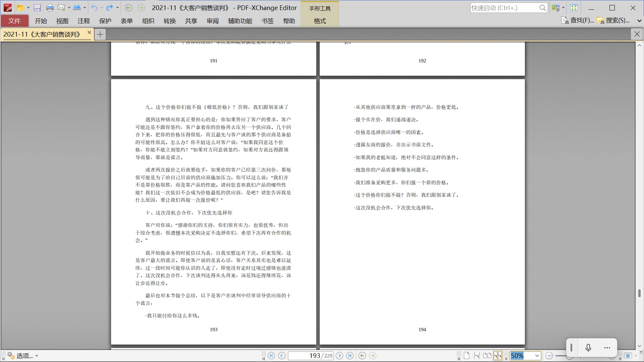Expand the Open folder dropdown arrow
Image resolution: width=644 pixels, height=362 pixels.
28,8
